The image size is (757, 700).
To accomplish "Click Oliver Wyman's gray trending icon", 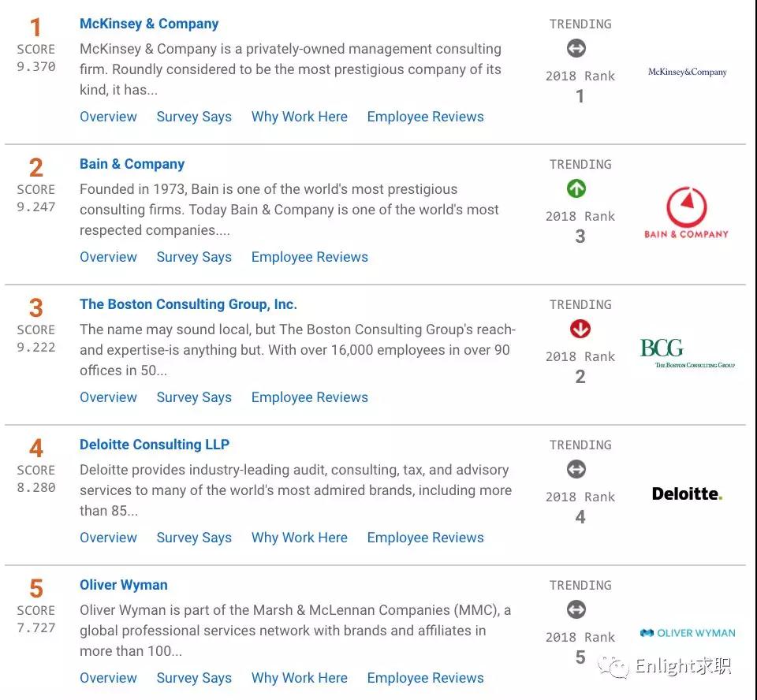I will pyautogui.click(x=576, y=610).
